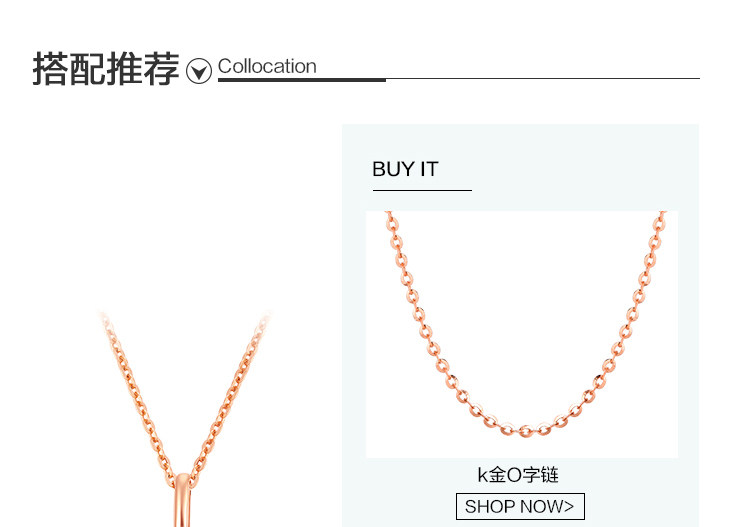The image size is (750, 527).
Task: Click the SHOP NOW> button
Action: [520, 506]
